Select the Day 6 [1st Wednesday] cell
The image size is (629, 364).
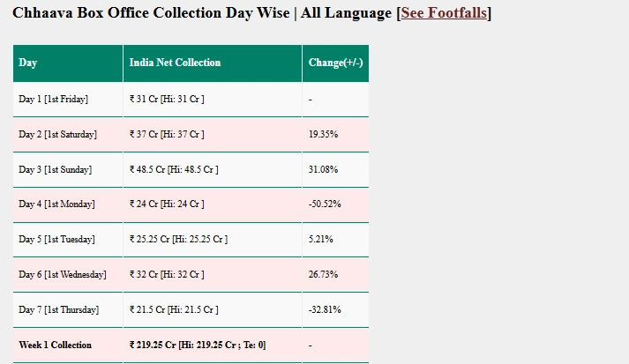click(x=62, y=274)
